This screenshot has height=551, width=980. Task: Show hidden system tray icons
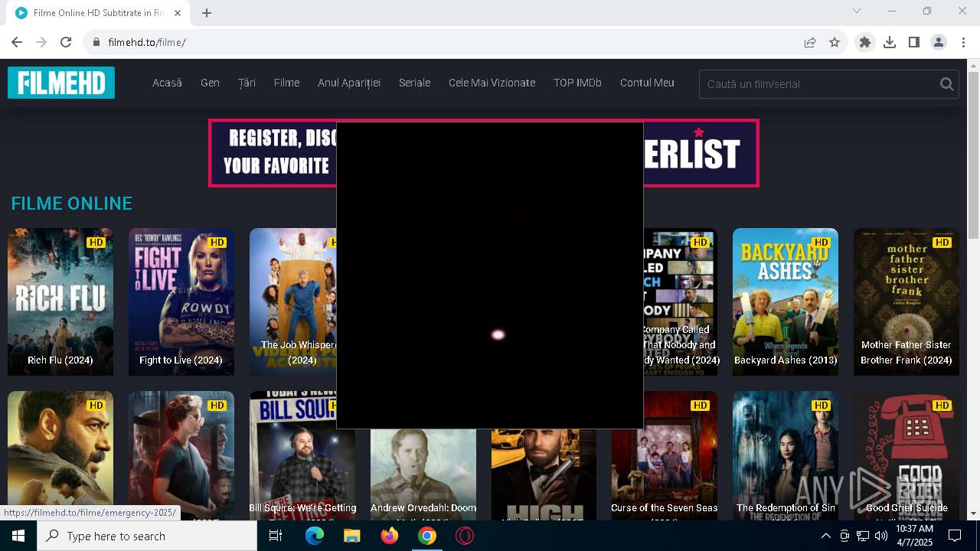(x=826, y=536)
